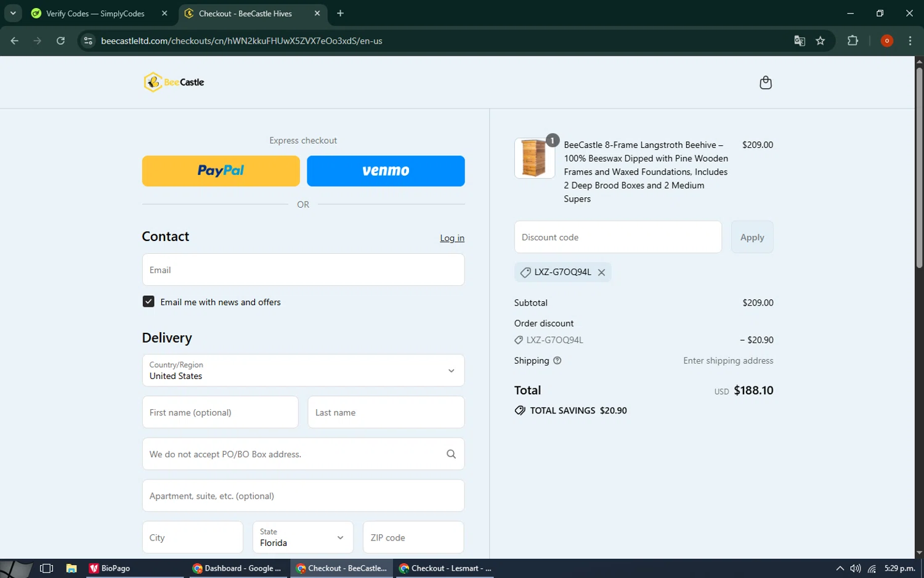Click the page vertical scrollbar thumb

tap(919, 168)
